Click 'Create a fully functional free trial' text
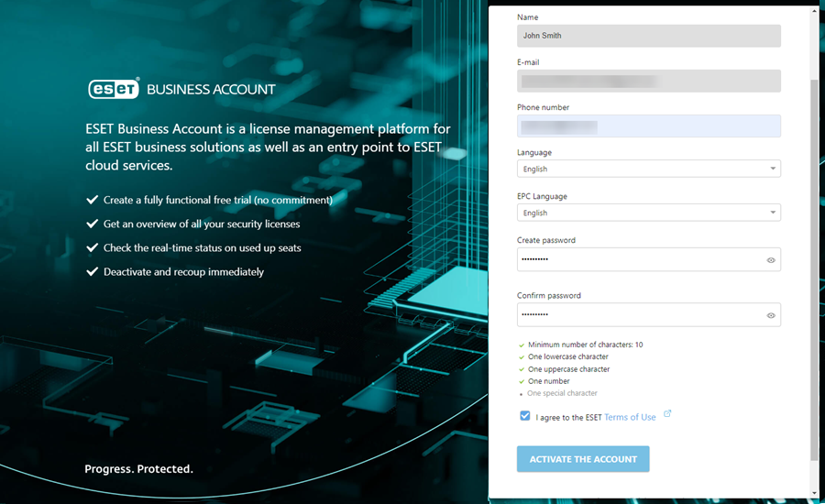 [218, 200]
